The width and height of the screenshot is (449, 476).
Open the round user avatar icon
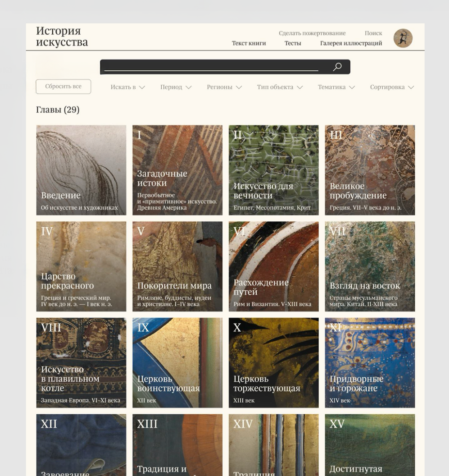point(403,38)
